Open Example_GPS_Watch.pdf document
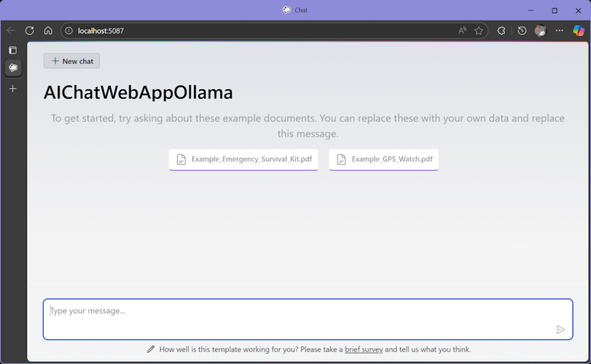Screen dimensions: 591x364 click(x=384, y=159)
